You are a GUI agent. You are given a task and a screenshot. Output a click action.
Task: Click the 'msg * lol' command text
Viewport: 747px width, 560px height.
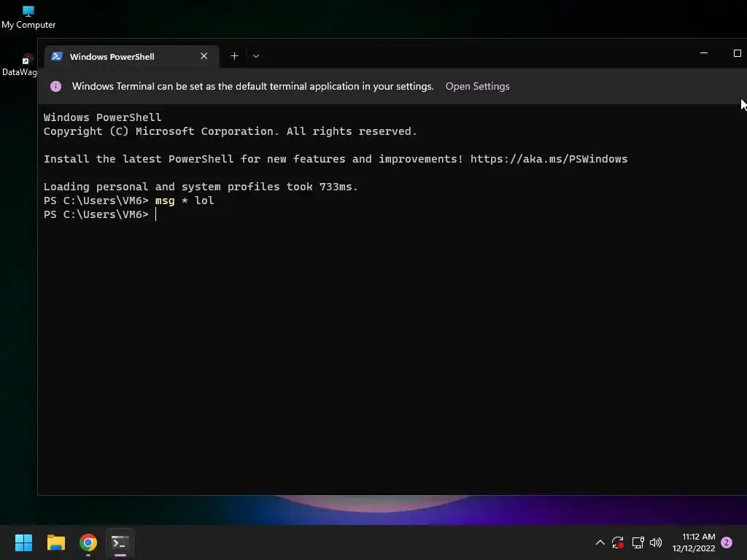click(185, 201)
